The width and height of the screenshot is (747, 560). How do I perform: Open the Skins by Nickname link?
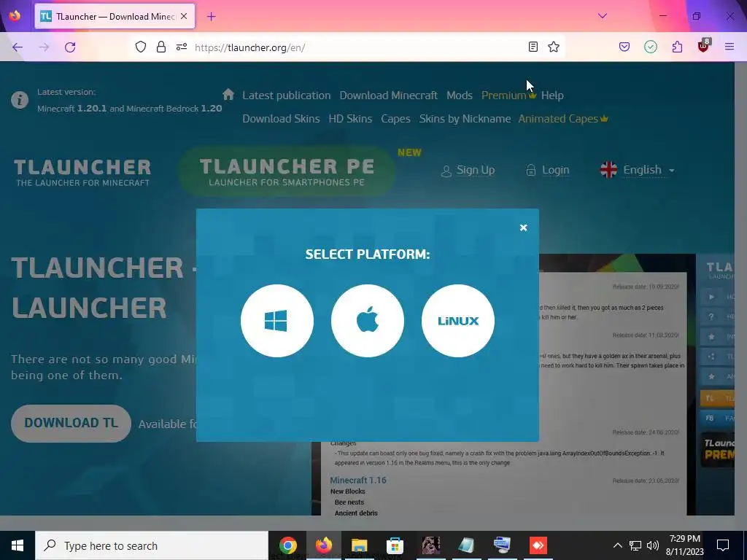[465, 119]
